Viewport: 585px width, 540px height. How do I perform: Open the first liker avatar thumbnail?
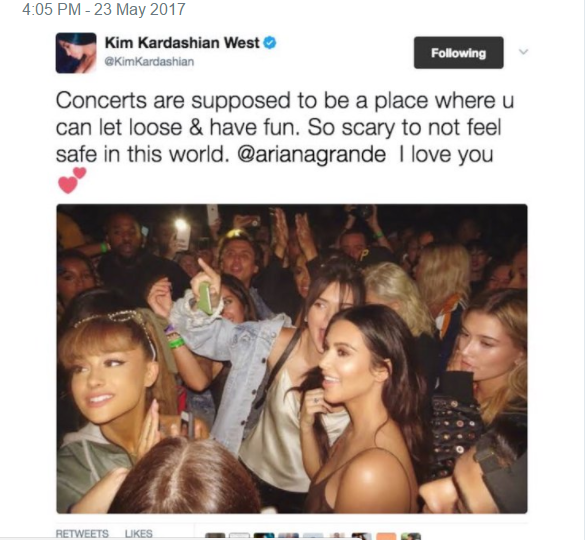215,537
